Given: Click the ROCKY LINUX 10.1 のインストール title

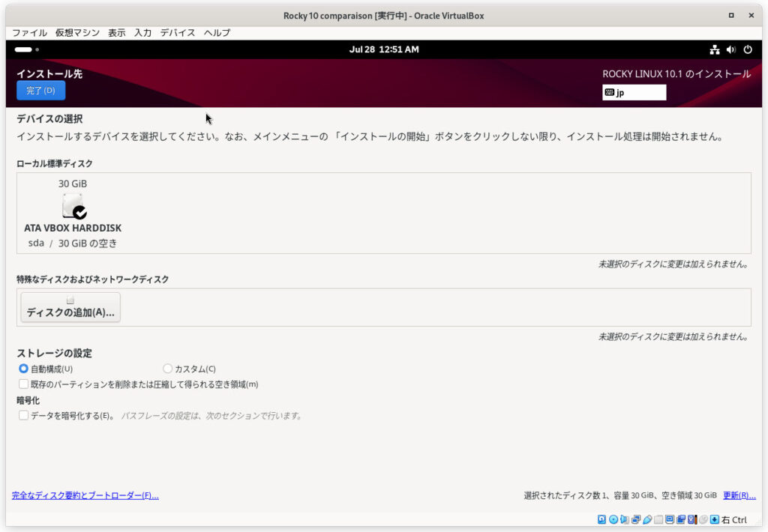Looking at the screenshot, I should coord(676,74).
